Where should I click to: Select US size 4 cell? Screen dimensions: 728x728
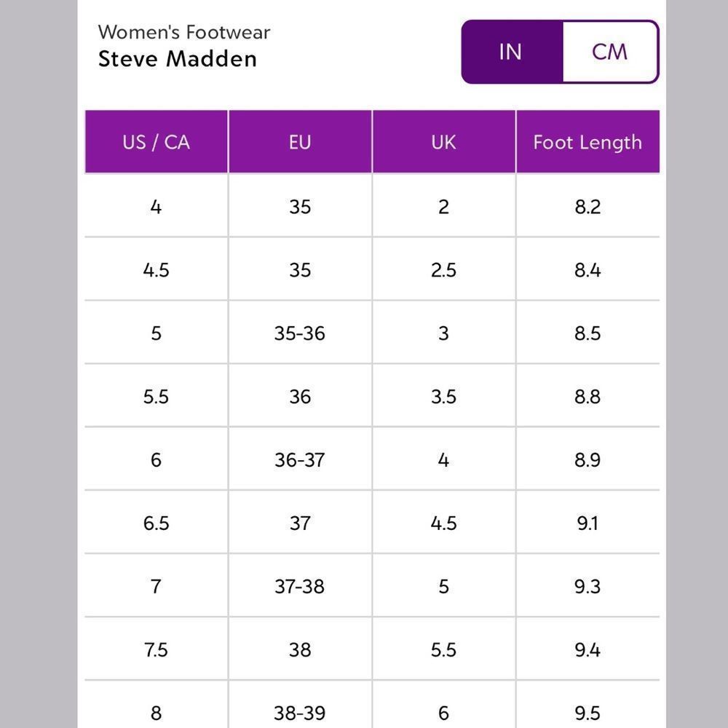click(x=156, y=207)
